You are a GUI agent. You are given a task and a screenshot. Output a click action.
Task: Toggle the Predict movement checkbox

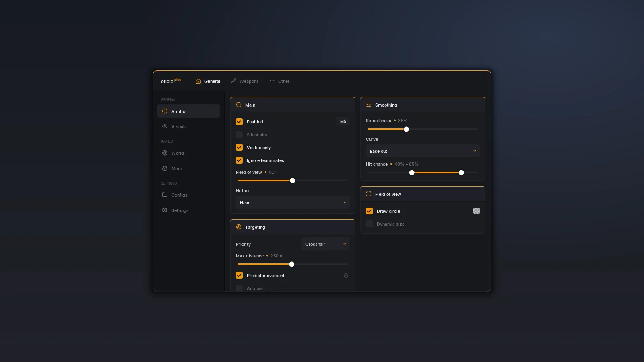pos(239,275)
